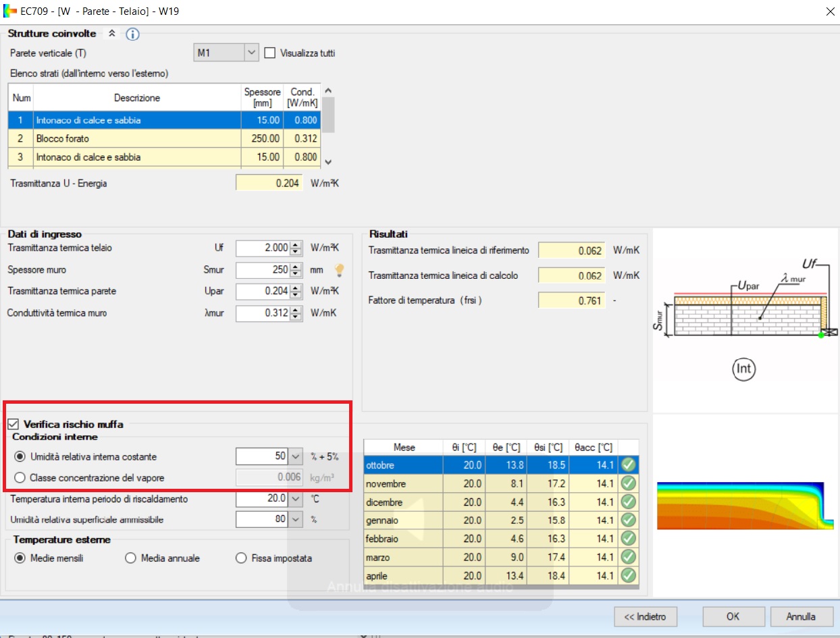Click the Uf trasmittanza telaio input field
The height and width of the screenshot is (638, 840).
point(262,248)
